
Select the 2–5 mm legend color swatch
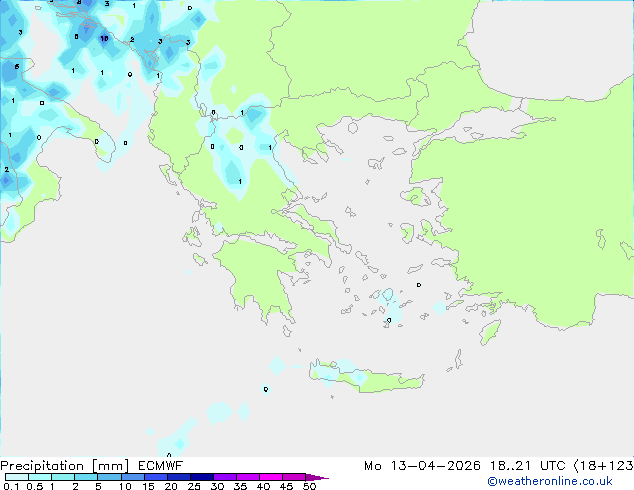(x=86, y=477)
